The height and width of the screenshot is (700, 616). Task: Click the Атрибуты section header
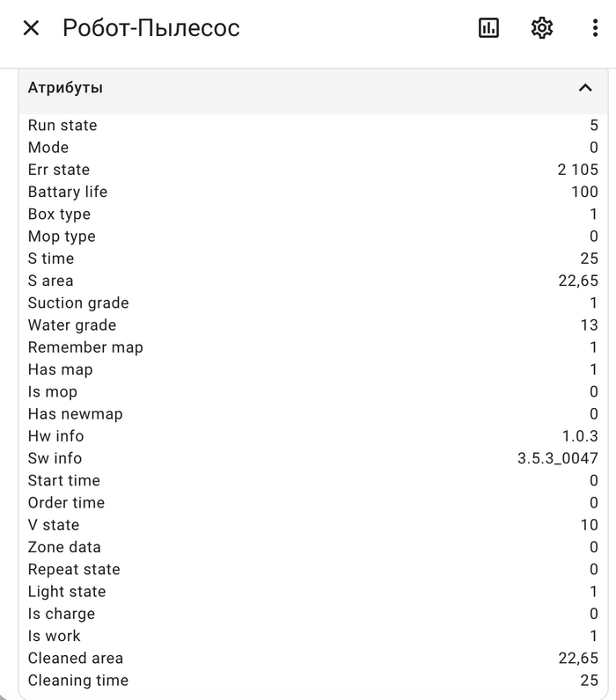click(x=65, y=88)
